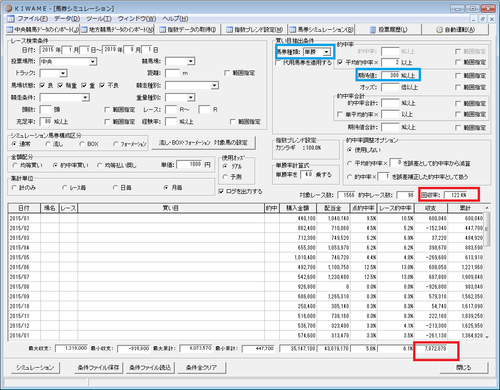The height and width of the screenshot is (390, 500).
Task: Click the シミュレーション button
Action: pyautogui.click(x=35, y=368)
